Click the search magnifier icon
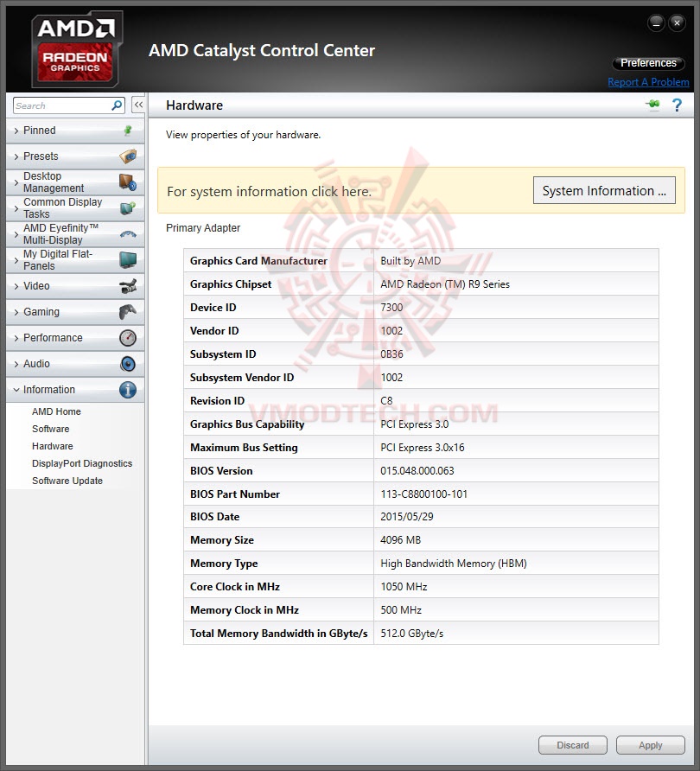Image resolution: width=700 pixels, height=771 pixels. (117, 105)
